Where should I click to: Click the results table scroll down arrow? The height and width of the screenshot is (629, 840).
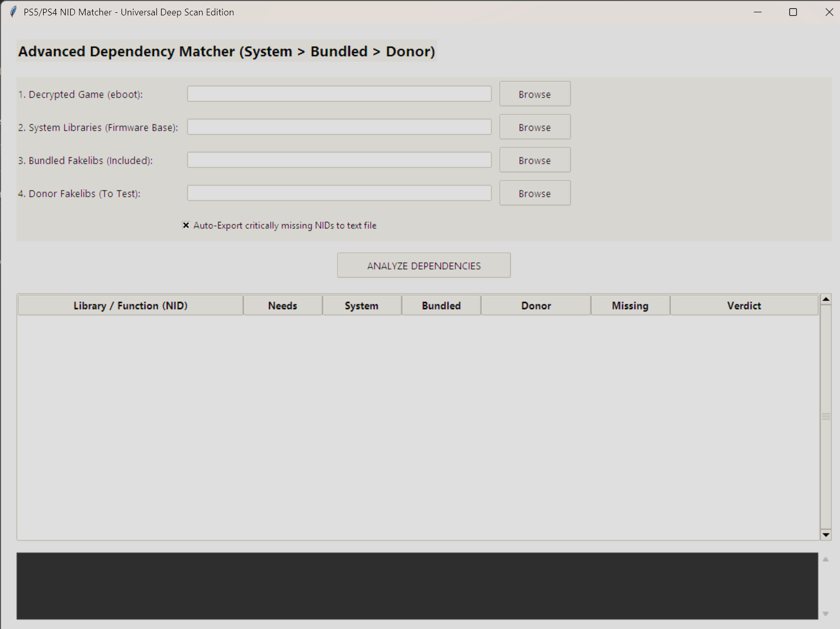[x=826, y=535]
